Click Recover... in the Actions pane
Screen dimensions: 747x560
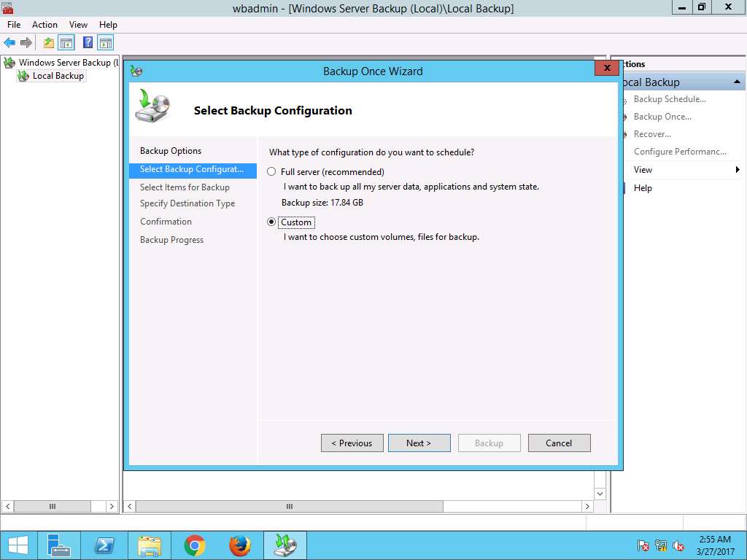tap(652, 134)
